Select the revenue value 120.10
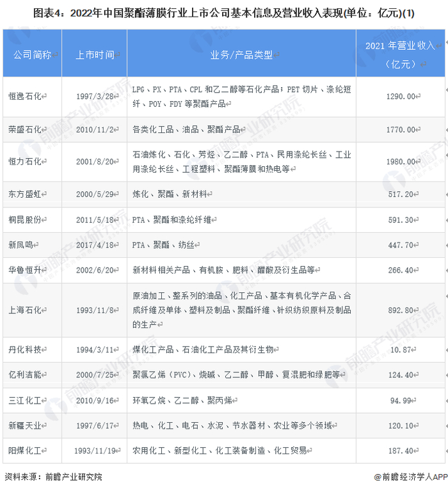The width and height of the screenshot is (448, 490). tap(401, 425)
